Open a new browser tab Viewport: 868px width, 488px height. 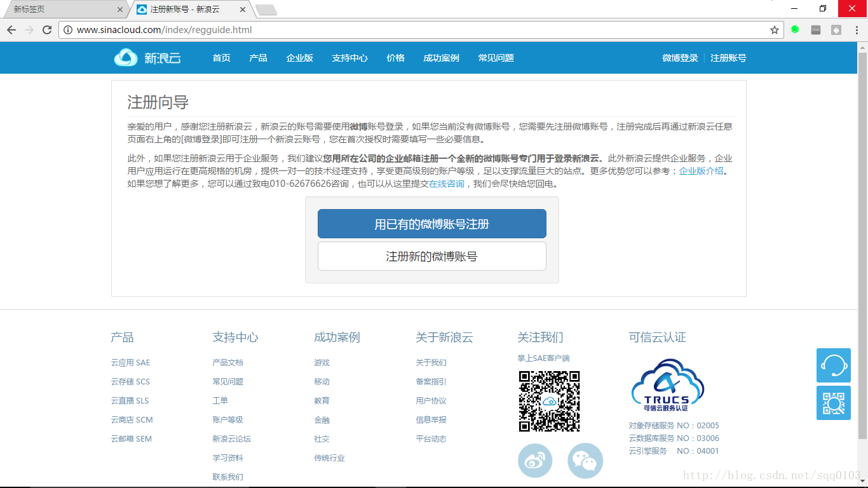coord(266,10)
